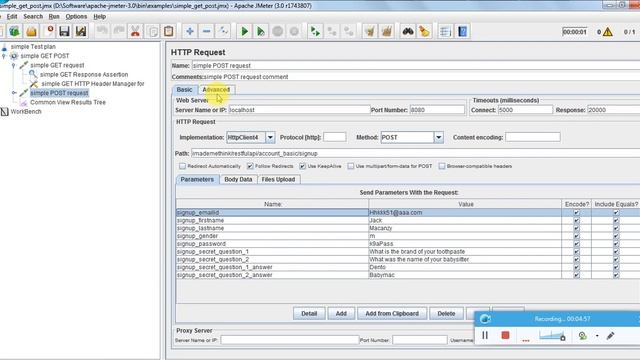This screenshot has height=360, width=640.
Task: Click the Server Name or IP field
Action: click(x=299, y=110)
